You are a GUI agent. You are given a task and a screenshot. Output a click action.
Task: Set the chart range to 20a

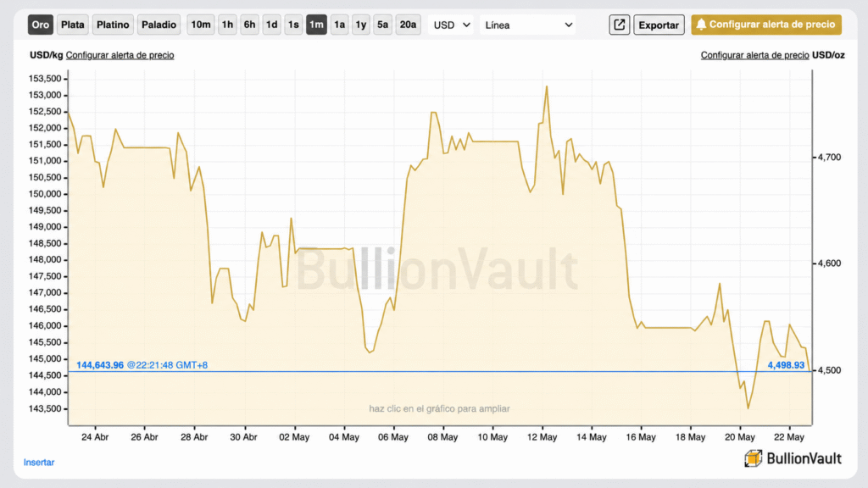(x=408, y=25)
